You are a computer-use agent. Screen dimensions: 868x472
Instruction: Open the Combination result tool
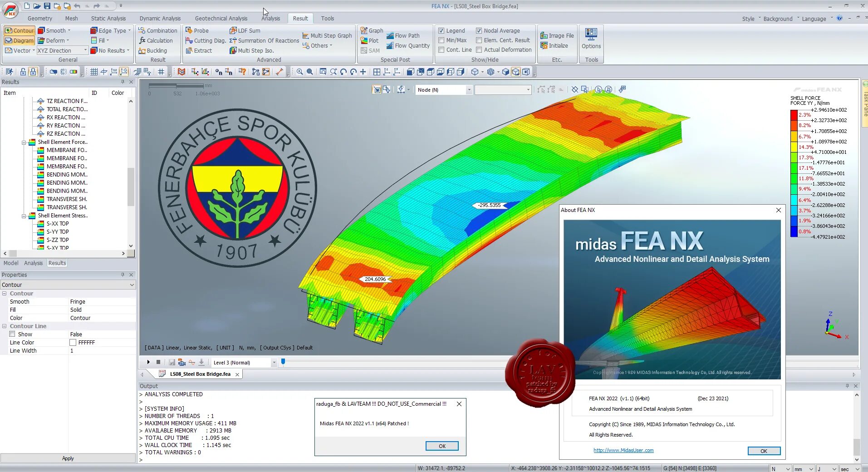[157, 30]
